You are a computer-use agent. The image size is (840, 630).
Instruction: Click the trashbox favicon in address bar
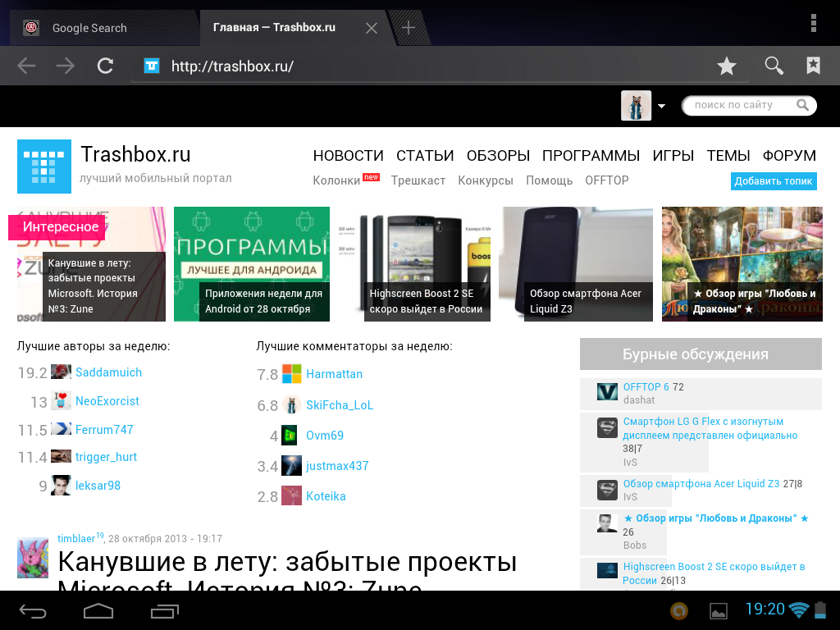(x=152, y=66)
